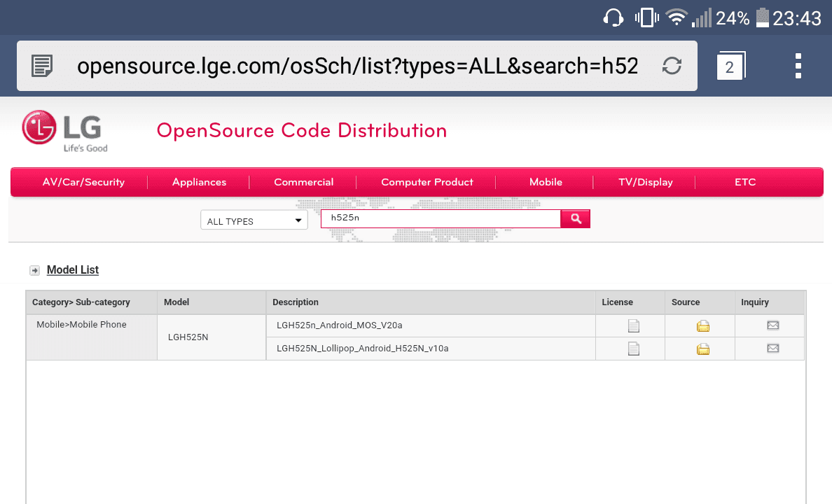
Task: Click the Category> Sub-category column header
Action: click(92, 302)
